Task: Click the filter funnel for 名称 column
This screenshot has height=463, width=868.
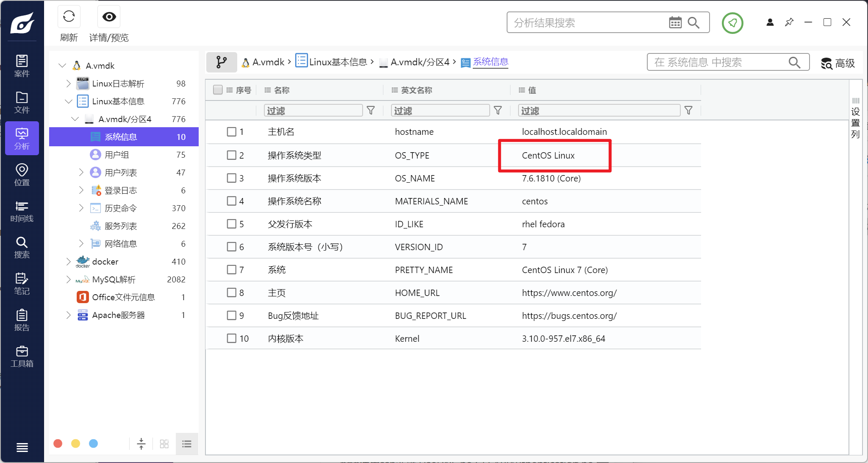Action: pyautogui.click(x=371, y=111)
